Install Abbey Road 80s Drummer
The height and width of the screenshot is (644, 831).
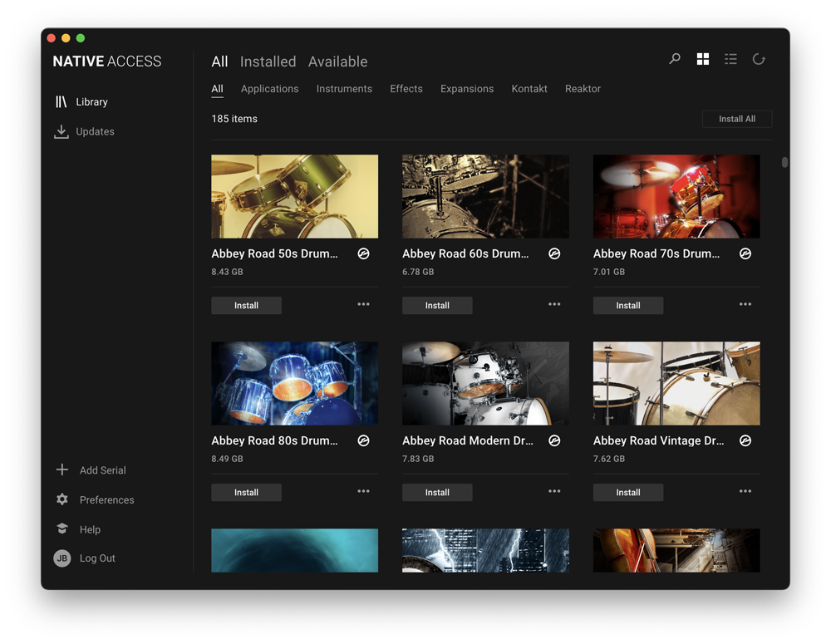coord(247,493)
